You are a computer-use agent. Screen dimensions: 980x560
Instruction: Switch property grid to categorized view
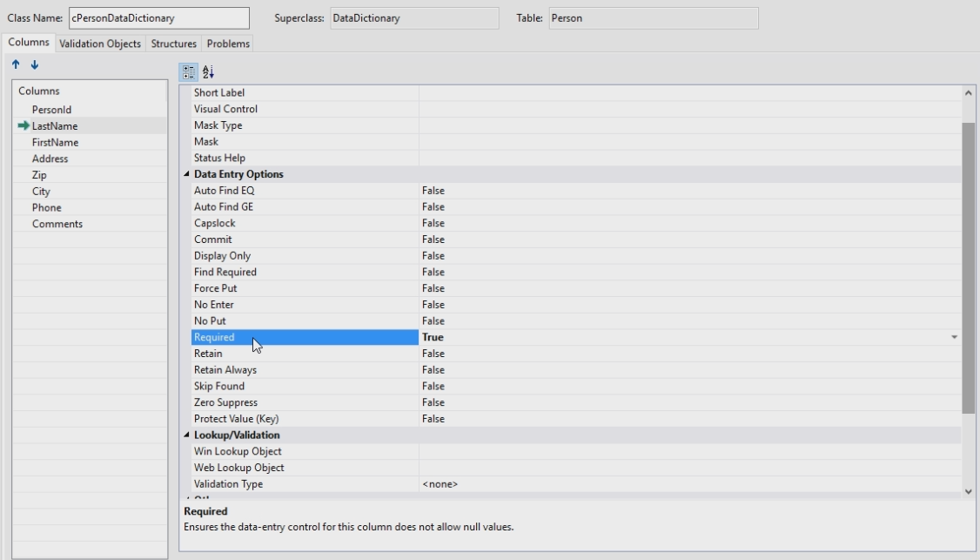tap(188, 72)
